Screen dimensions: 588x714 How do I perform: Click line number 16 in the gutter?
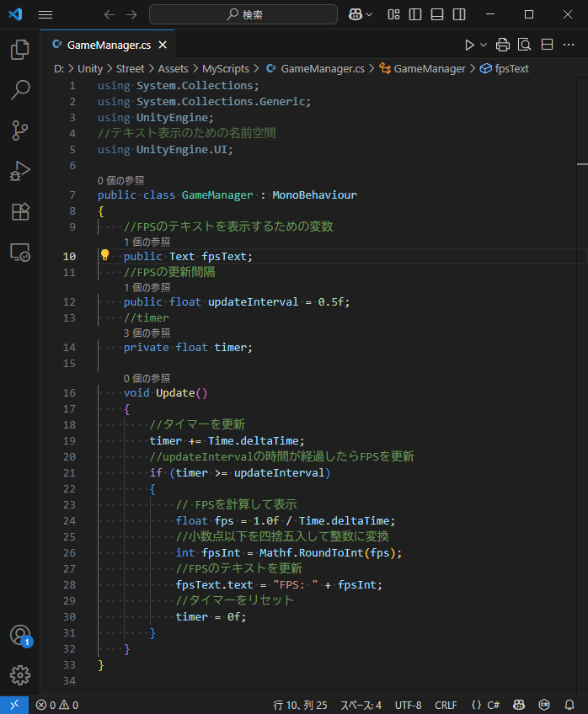[x=69, y=393]
